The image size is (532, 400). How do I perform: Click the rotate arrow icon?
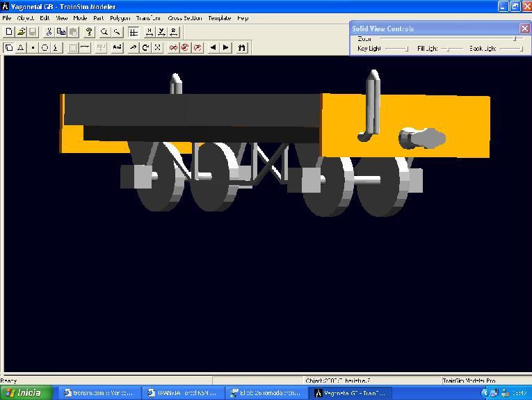coord(145,48)
